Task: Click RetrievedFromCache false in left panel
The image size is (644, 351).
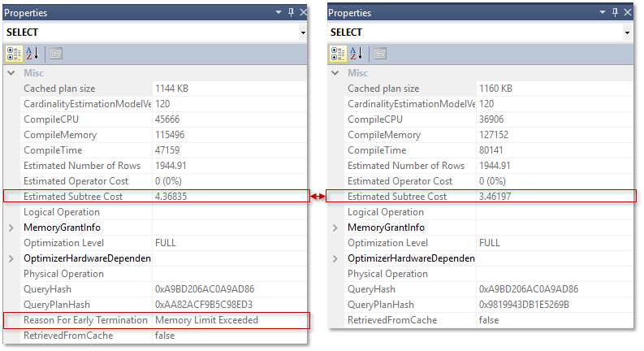Action: (x=165, y=336)
